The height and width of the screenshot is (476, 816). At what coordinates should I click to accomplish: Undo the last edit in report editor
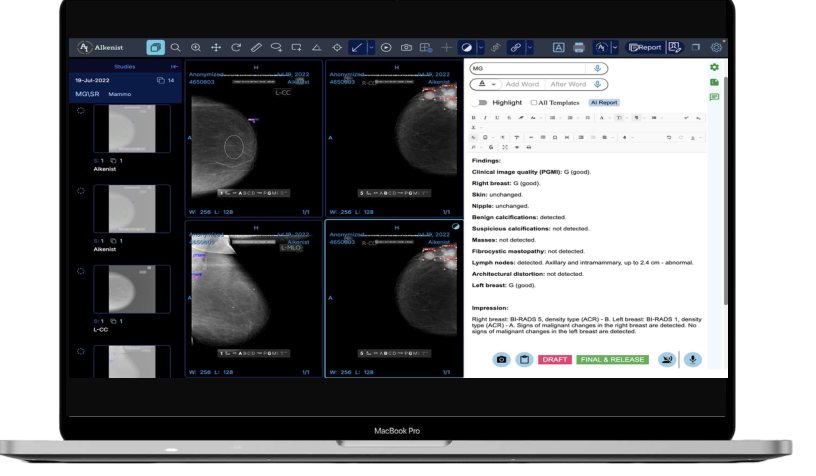point(669,137)
